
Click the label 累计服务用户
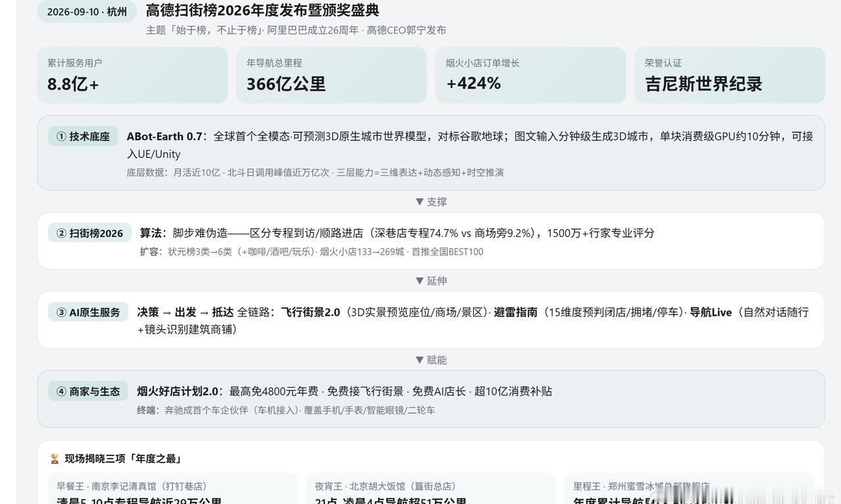(x=75, y=63)
